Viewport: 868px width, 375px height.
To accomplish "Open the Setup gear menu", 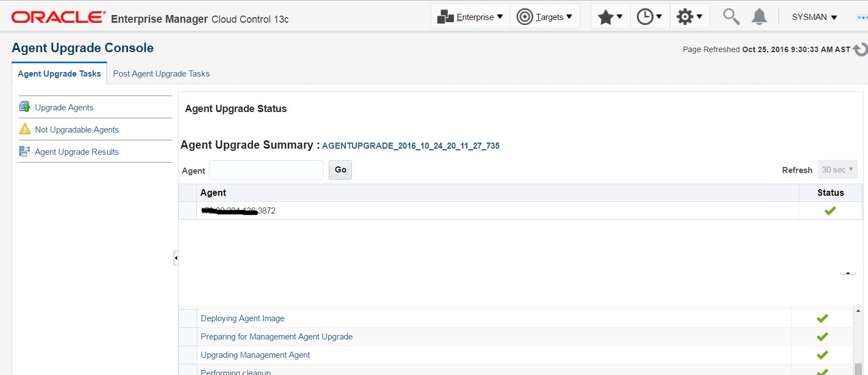I will [690, 17].
